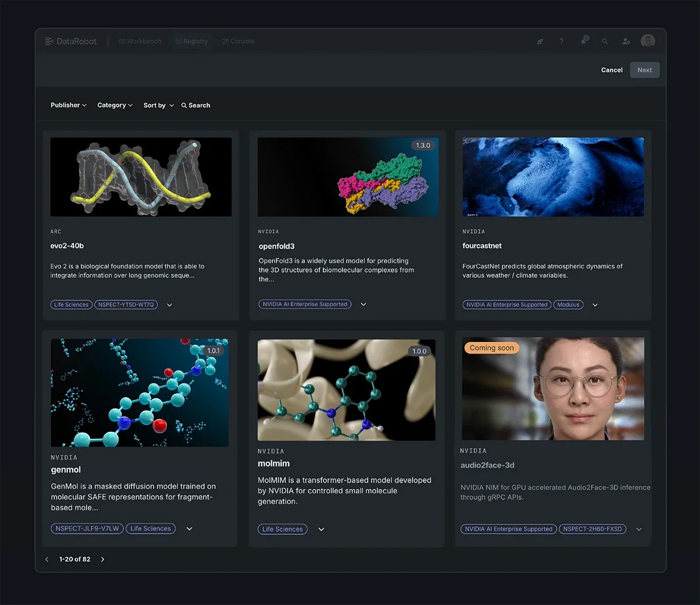
Task: Open the help question mark icon
Action: [x=561, y=41]
